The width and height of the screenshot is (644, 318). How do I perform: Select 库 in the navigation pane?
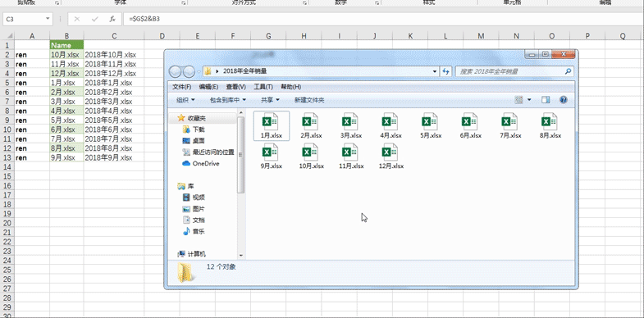pyautogui.click(x=185, y=186)
